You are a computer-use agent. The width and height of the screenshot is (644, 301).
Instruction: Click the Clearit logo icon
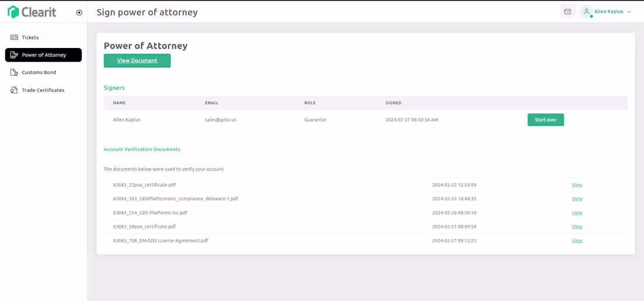13,12
